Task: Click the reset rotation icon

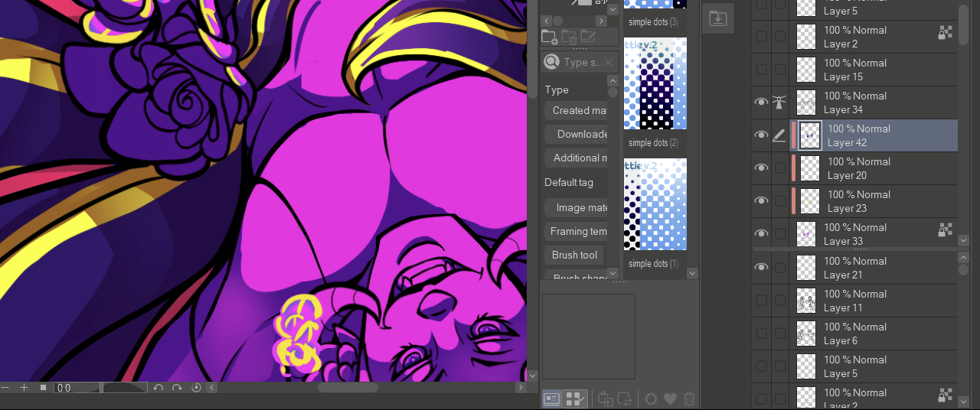Action: pos(196,388)
